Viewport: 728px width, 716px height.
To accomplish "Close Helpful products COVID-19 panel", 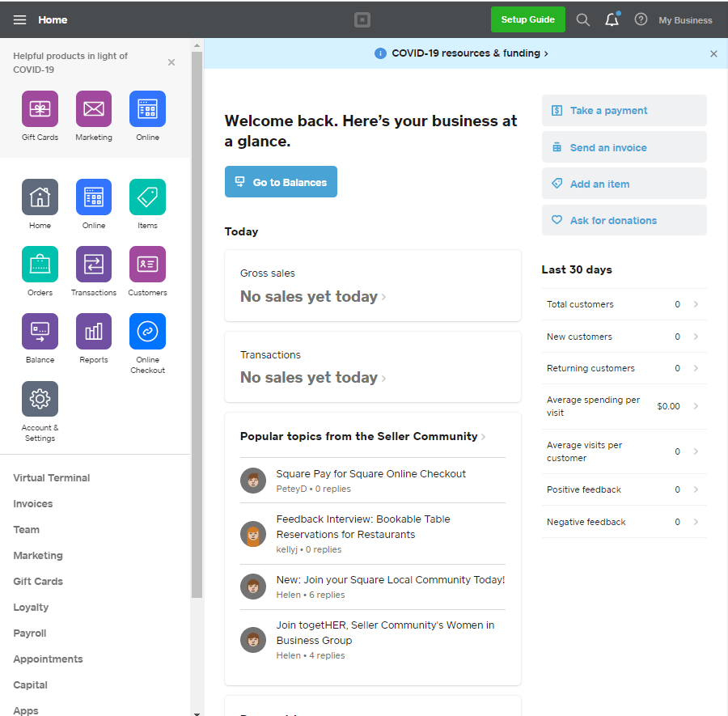I will click(171, 62).
